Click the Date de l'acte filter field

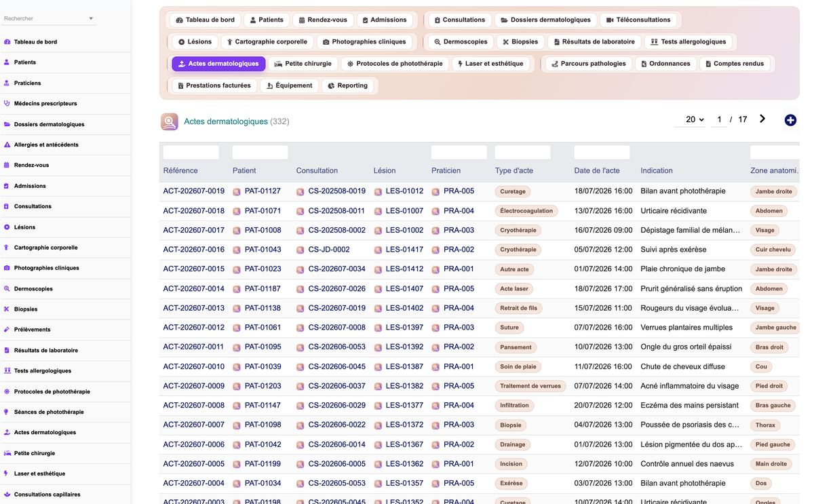pos(602,153)
